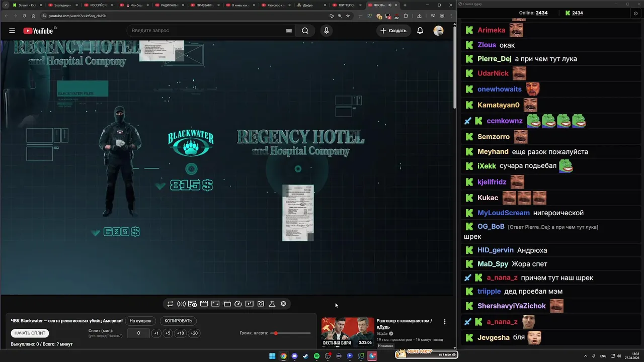Click the split minutes input field
This screenshot has width=644, height=362.
coord(138,333)
